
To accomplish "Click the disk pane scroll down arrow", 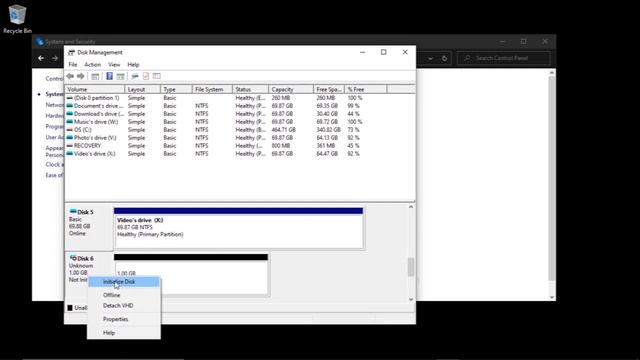I will pos(411,299).
